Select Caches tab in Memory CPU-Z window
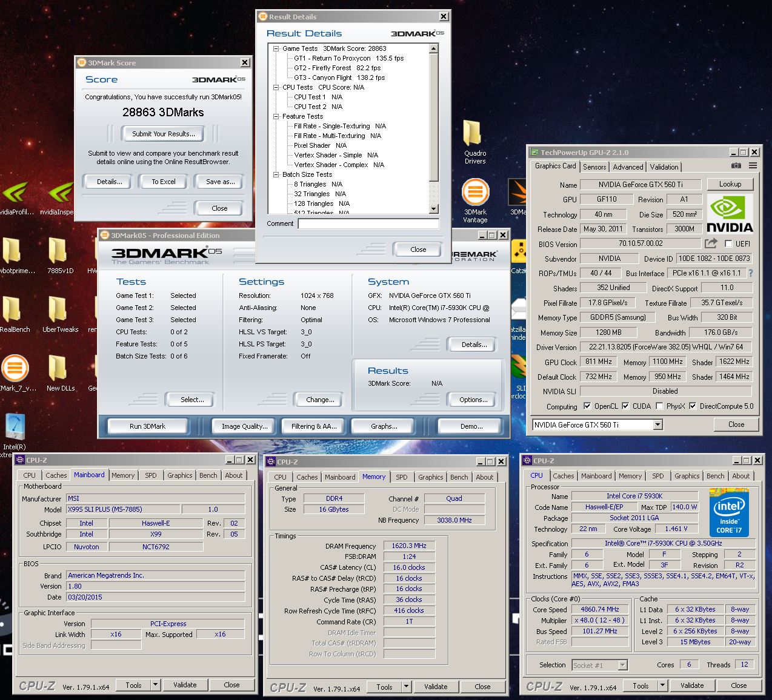This screenshot has width=772, height=700. [307, 477]
